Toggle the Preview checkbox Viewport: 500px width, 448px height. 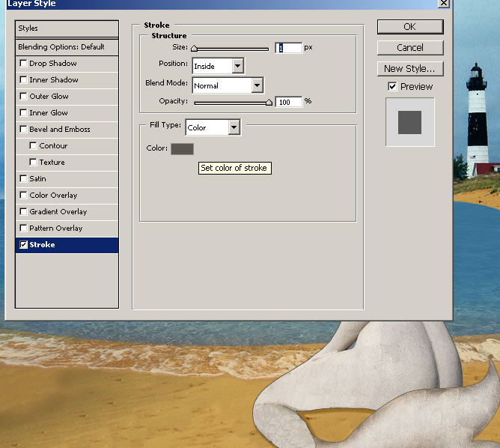tap(392, 87)
